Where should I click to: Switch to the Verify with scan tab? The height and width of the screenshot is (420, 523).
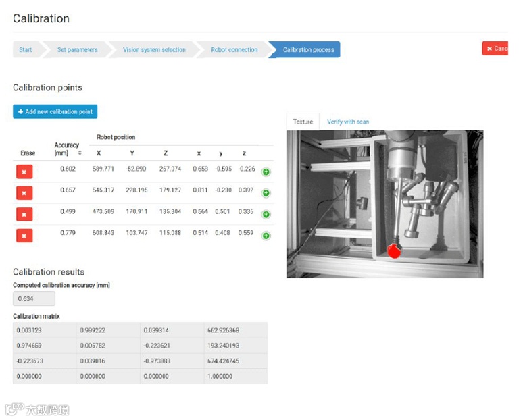pyautogui.click(x=348, y=122)
